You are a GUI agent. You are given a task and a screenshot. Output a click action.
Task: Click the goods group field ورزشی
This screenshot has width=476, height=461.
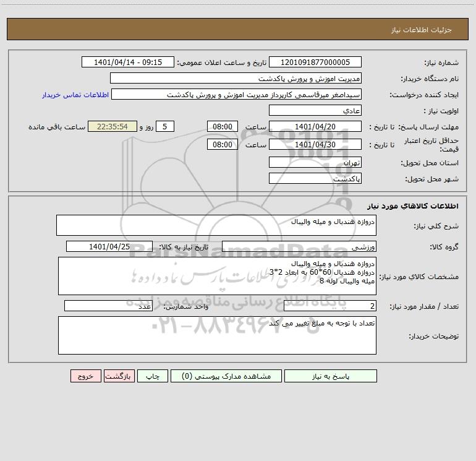click(x=299, y=246)
